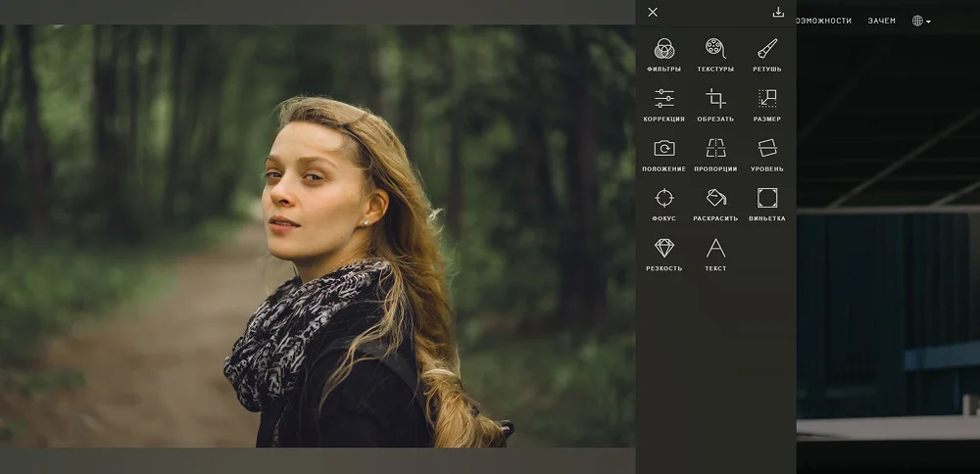Close the editing tools panel
The height and width of the screenshot is (474, 980).
(x=653, y=12)
